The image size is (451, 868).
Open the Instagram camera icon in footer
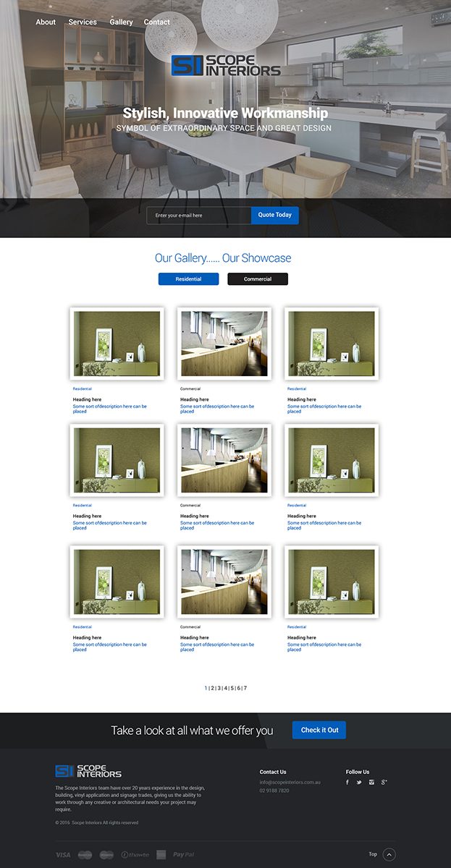(x=371, y=782)
